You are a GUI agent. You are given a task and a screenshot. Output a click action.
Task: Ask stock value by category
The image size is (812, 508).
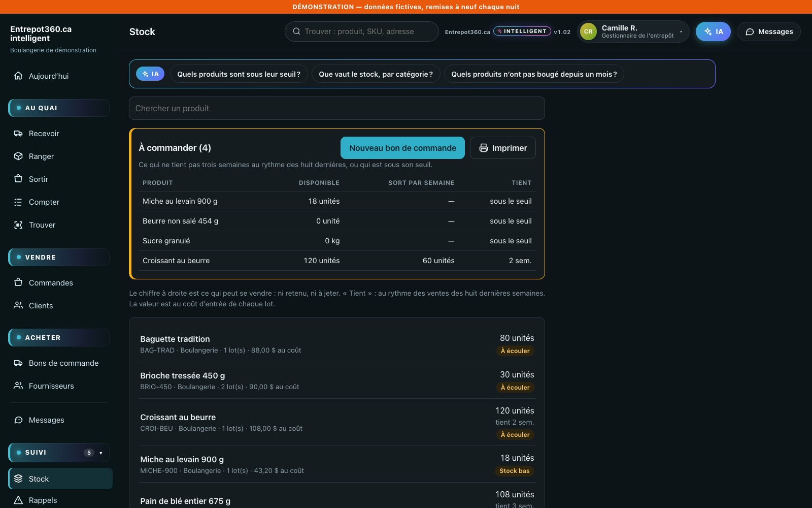point(376,74)
